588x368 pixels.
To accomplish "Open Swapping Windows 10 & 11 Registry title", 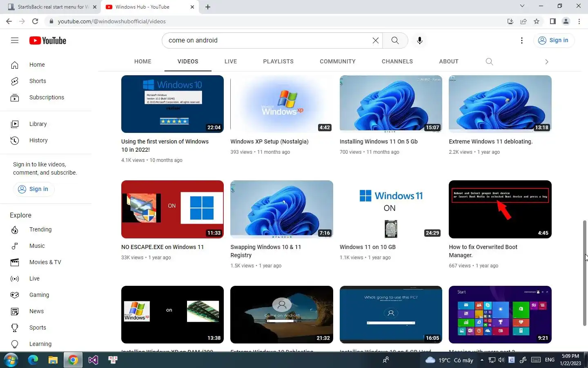I will coord(266,251).
